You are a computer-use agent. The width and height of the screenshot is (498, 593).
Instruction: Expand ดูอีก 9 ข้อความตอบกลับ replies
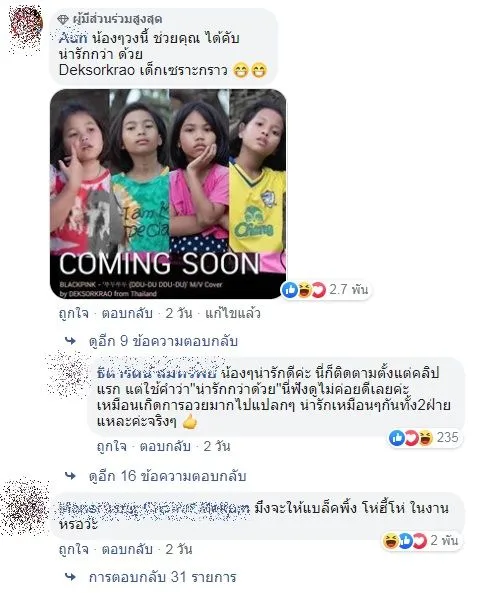(163, 341)
